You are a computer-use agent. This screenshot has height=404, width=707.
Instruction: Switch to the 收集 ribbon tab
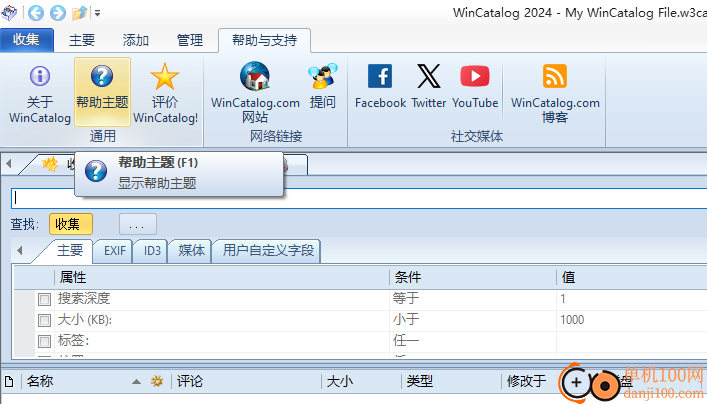(x=27, y=40)
